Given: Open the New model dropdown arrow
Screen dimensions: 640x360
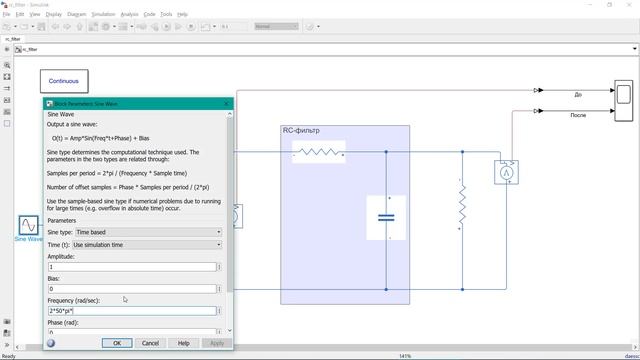Looking at the screenshot, I should [15, 27].
